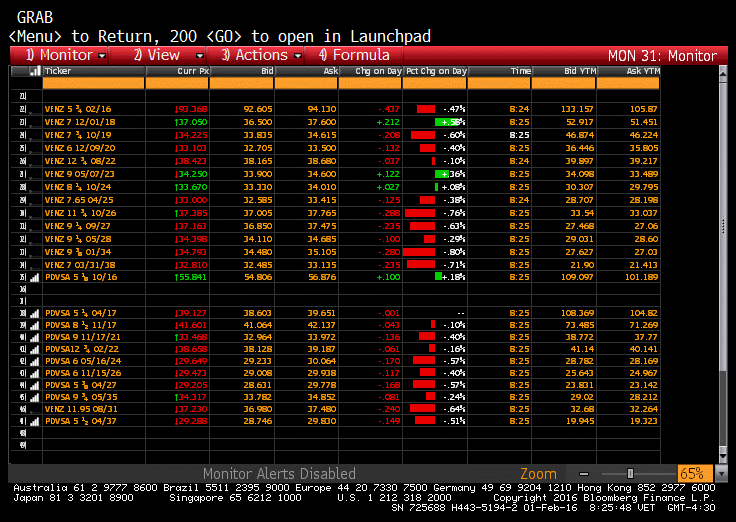Sort by the Pct Chg on Day header
Image resolution: width=736 pixels, height=522 pixels.
435,71
